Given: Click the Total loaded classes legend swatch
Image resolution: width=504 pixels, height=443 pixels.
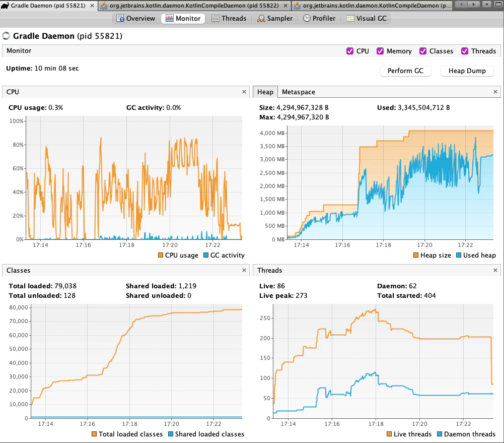Looking at the screenshot, I should 94,434.
